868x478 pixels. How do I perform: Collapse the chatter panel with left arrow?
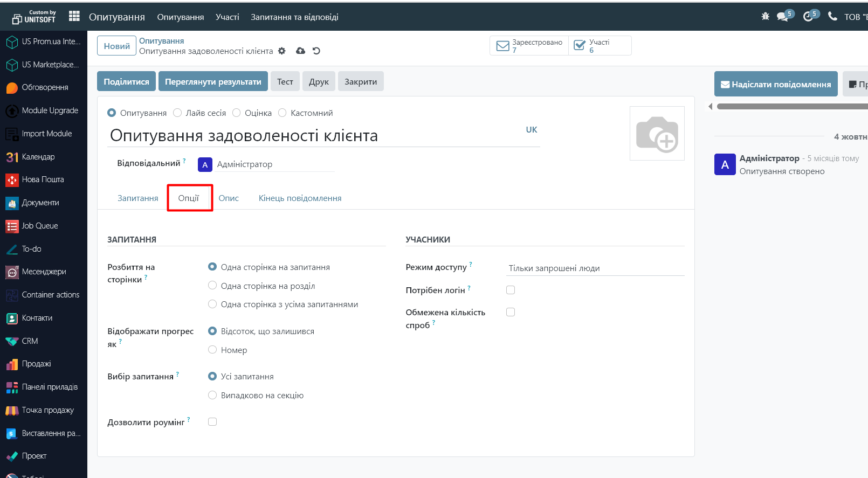click(710, 107)
